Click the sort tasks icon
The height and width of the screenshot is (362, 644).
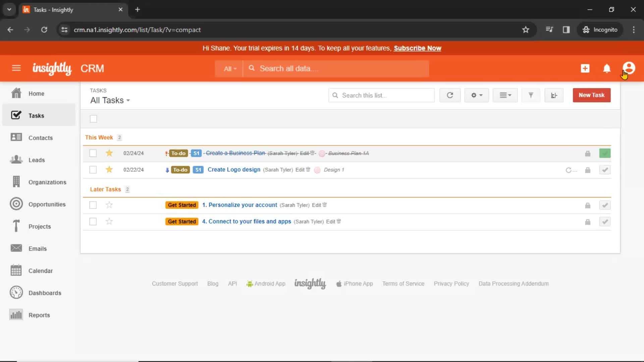tap(554, 95)
